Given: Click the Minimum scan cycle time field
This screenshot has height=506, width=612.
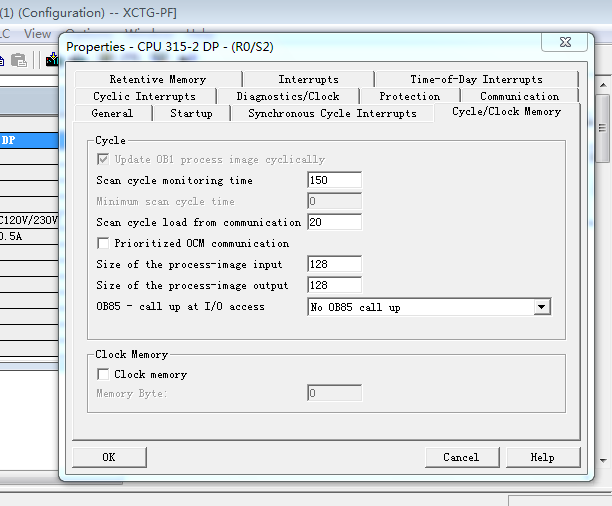Looking at the screenshot, I should tap(334, 201).
